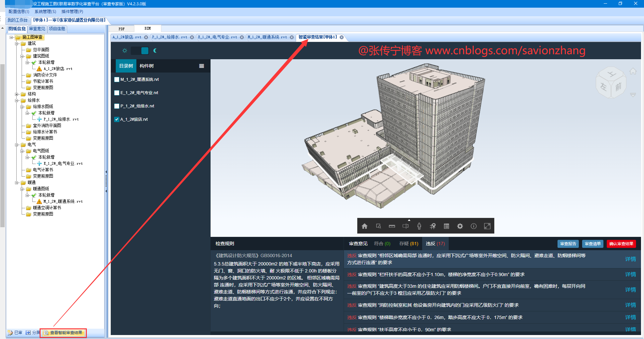Show the properties list panel icon
The height and width of the screenshot is (339, 644).
pyautogui.click(x=446, y=226)
